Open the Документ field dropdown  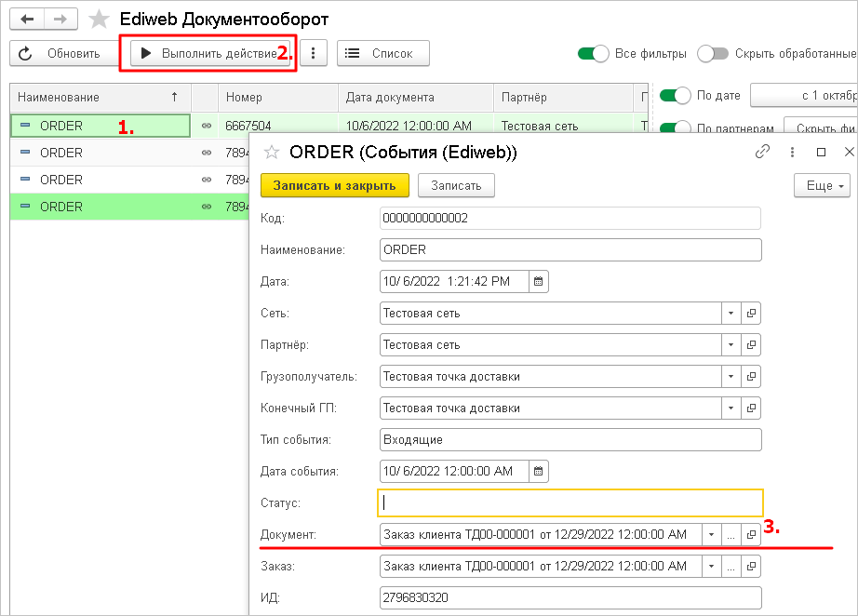click(x=710, y=534)
